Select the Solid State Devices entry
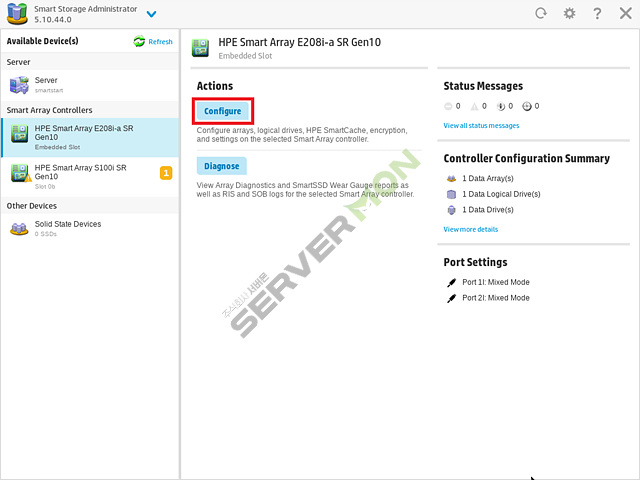This screenshot has height=480, width=640. click(x=90, y=229)
